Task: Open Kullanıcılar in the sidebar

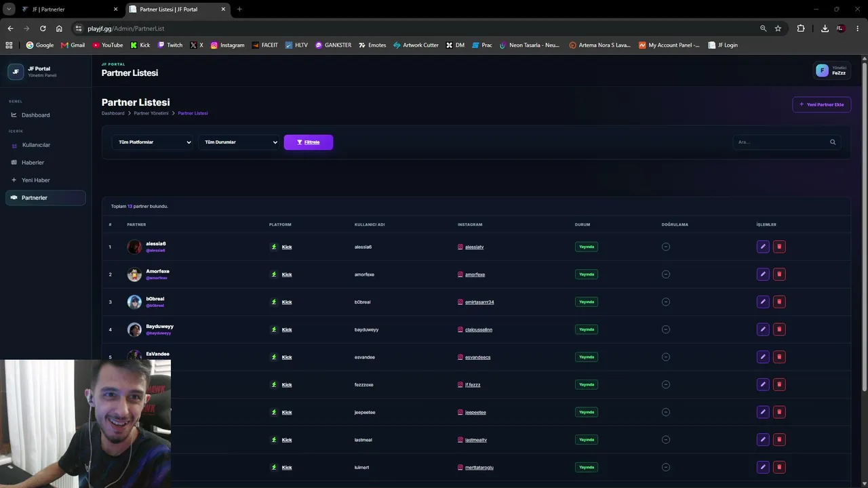Action: pyautogui.click(x=45, y=145)
